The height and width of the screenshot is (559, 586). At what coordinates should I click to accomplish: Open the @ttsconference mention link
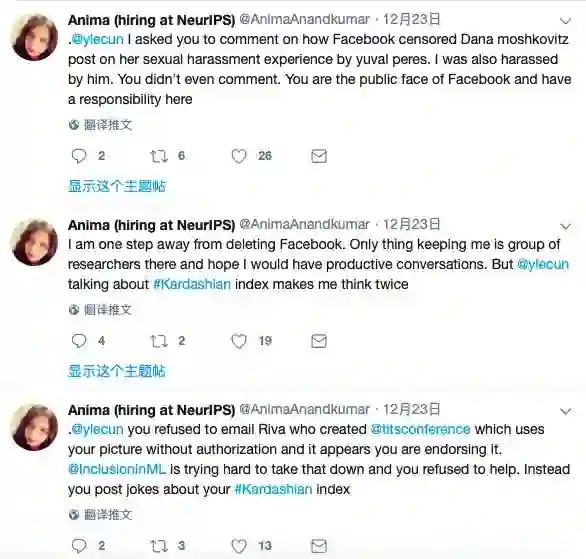click(x=420, y=429)
